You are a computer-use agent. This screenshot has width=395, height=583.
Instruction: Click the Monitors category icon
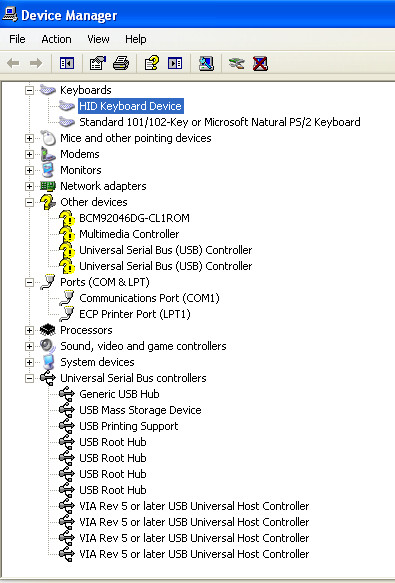48,170
